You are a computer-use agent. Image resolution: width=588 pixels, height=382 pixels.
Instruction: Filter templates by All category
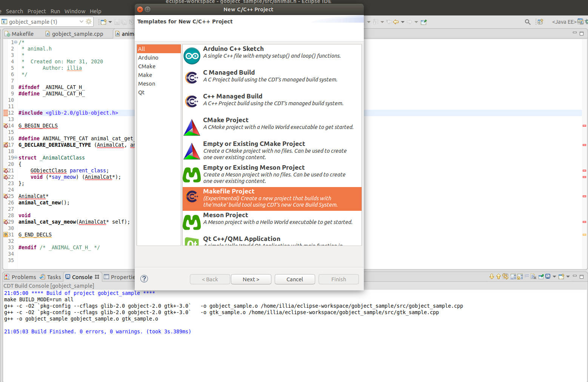pos(159,49)
